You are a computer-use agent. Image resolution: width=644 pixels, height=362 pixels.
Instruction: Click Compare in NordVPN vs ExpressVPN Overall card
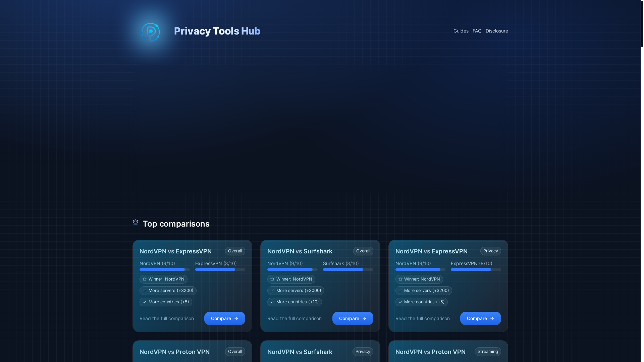[225, 318]
